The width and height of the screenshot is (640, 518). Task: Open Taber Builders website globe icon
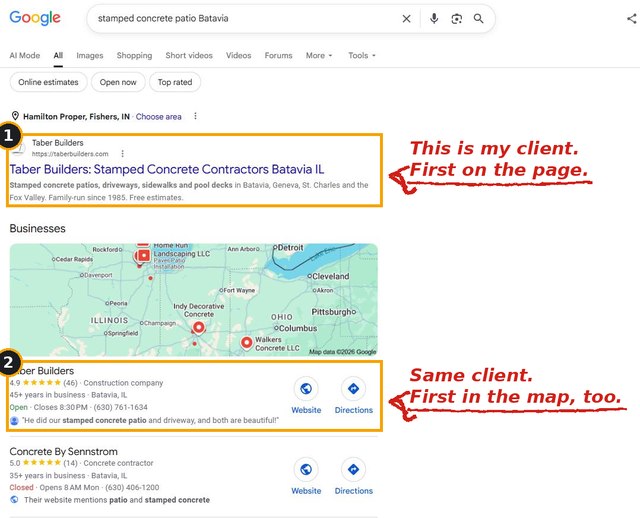(x=306, y=389)
